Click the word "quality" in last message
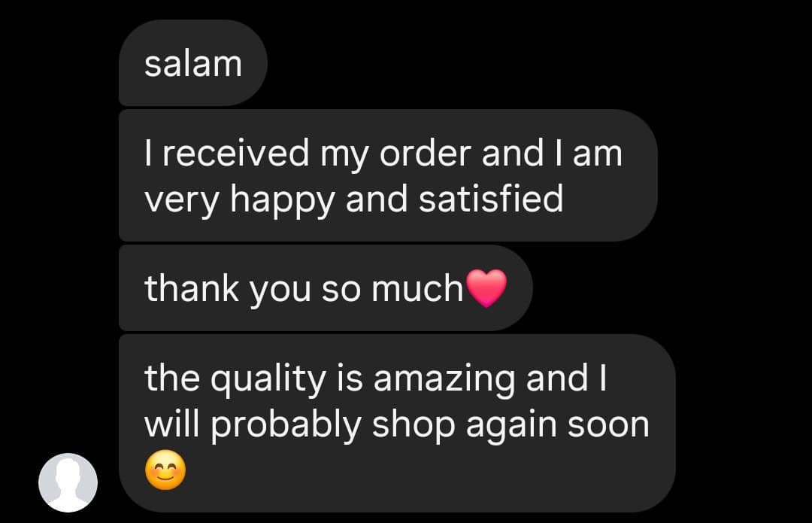Image resolution: width=812 pixels, height=523 pixels. [x=268, y=379]
